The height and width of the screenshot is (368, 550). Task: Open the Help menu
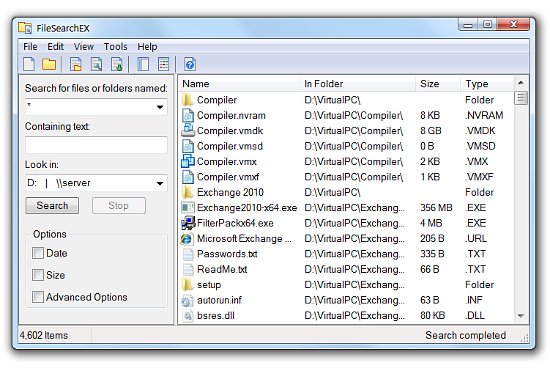click(147, 47)
